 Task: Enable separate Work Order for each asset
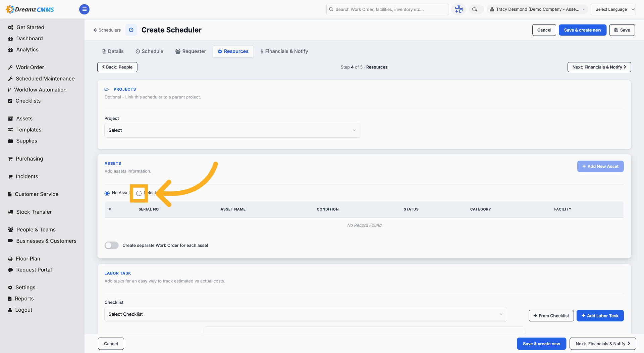point(112,246)
